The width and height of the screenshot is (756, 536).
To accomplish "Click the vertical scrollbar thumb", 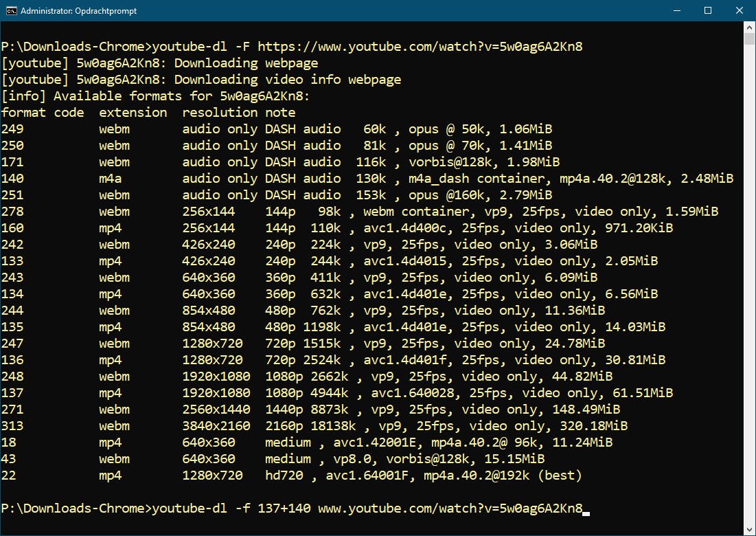I will coord(750,40).
